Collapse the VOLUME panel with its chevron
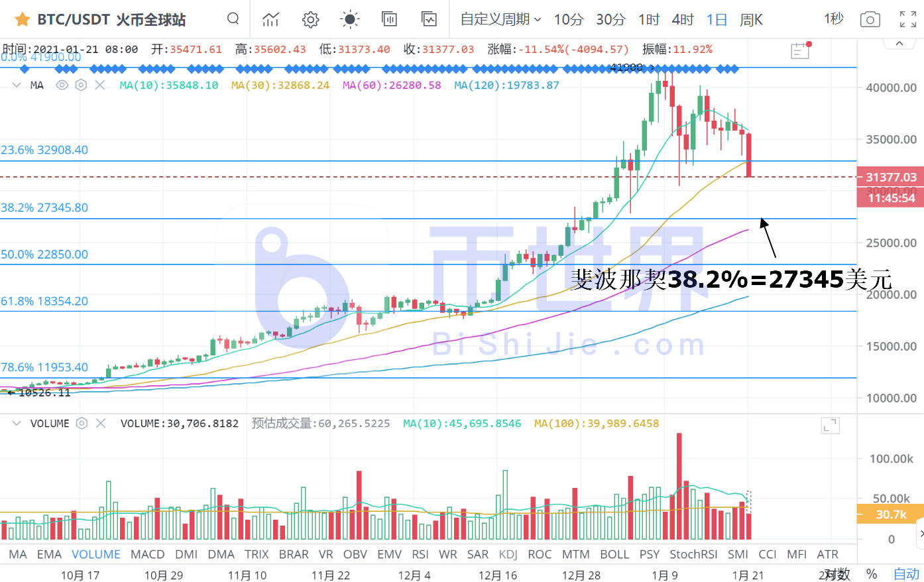This screenshot has height=582, width=924. click(16, 423)
